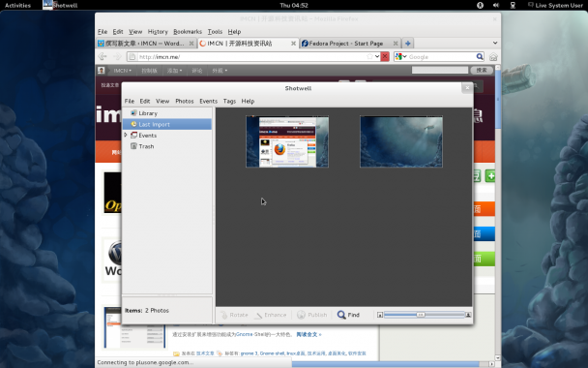The width and height of the screenshot is (588, 368).
Task: Open the volume control icon
Action: coord(496,5)
